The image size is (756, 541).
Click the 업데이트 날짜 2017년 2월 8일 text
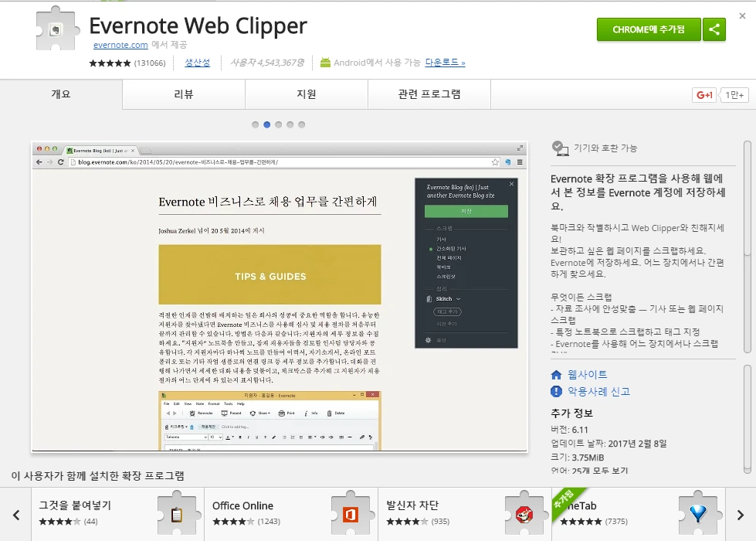click(x=609, y=443)
